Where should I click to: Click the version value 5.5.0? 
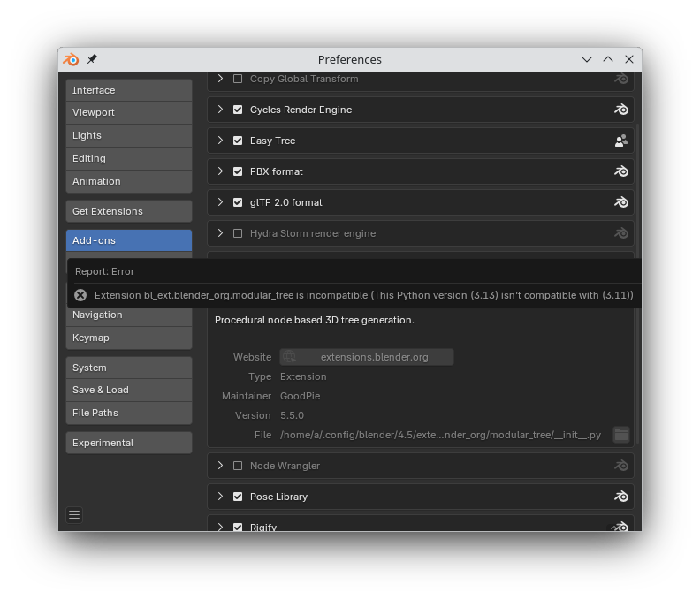[292, 415]
